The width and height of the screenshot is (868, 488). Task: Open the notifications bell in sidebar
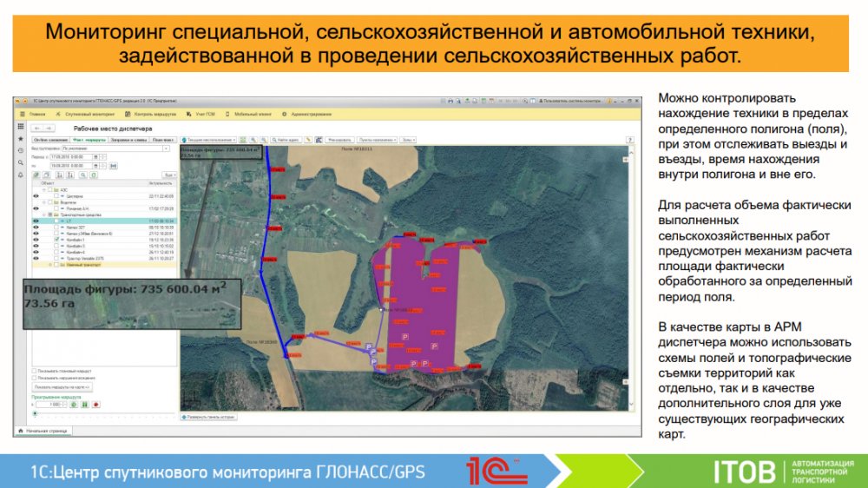(20, 175)
